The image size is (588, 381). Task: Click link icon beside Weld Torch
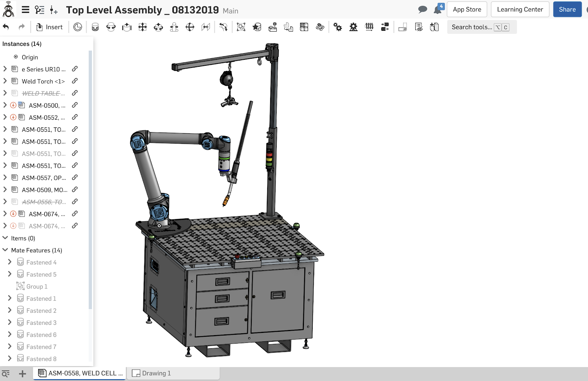coord(75,81)
